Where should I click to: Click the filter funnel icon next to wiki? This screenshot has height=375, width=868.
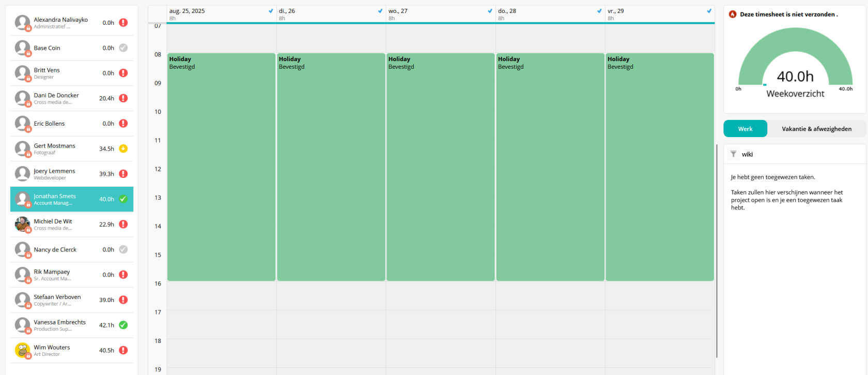tap(733, 154)
